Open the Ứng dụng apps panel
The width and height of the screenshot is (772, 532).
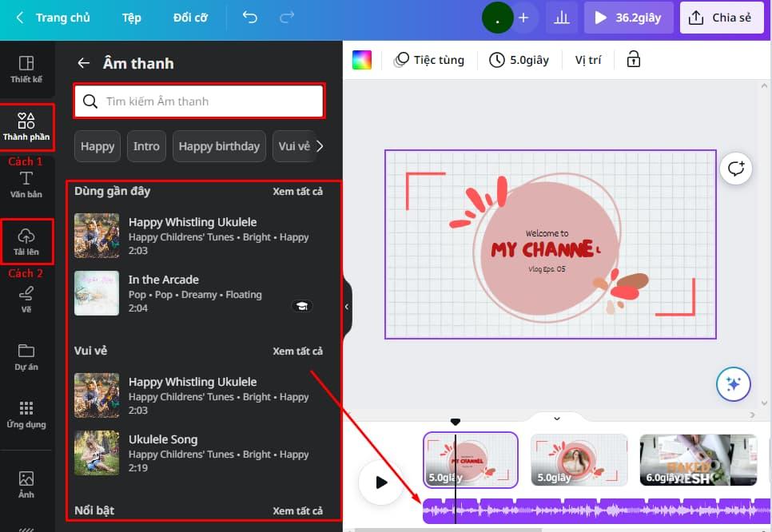click(x=26, y=415)
